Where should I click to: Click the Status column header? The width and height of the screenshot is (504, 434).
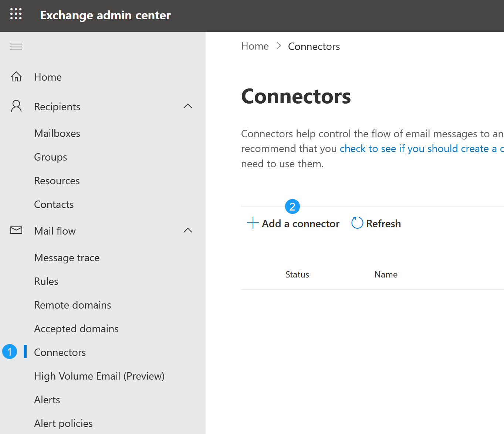click(x=297, y=274)
